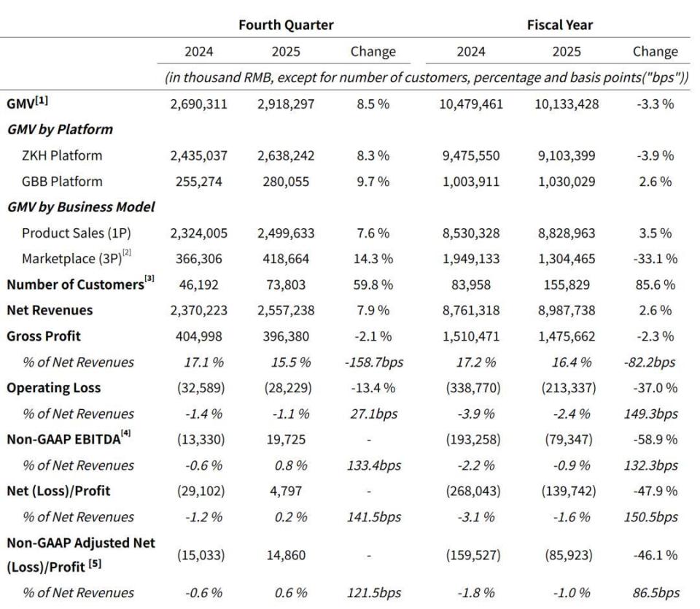Viewport: 700px width, 609px height.
Task: Select the -158.7bps gross margin change cell
Action: [x=372, y=362]
